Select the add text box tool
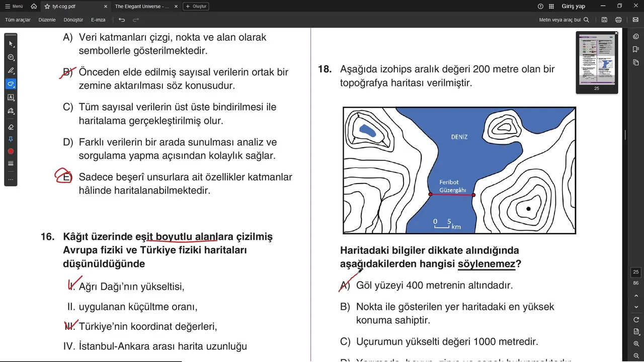The image size is (644, 362). [x=11, y=98]
